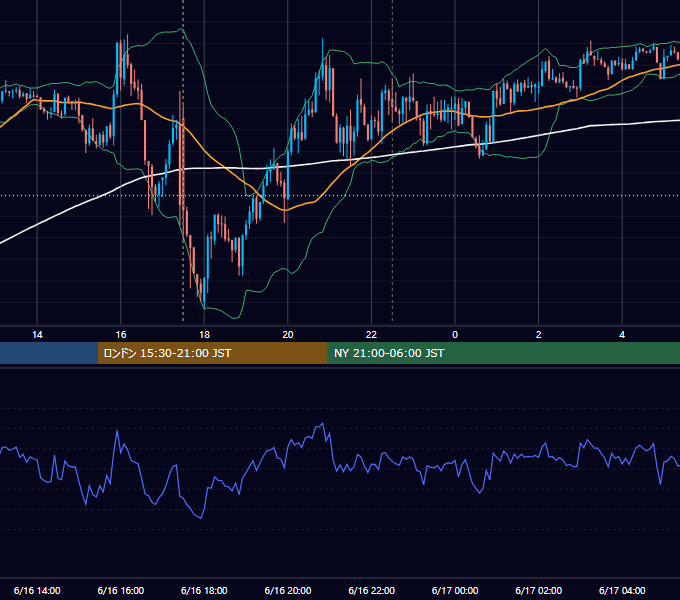Click the '6/16 18:00' date label

[204, 590]
